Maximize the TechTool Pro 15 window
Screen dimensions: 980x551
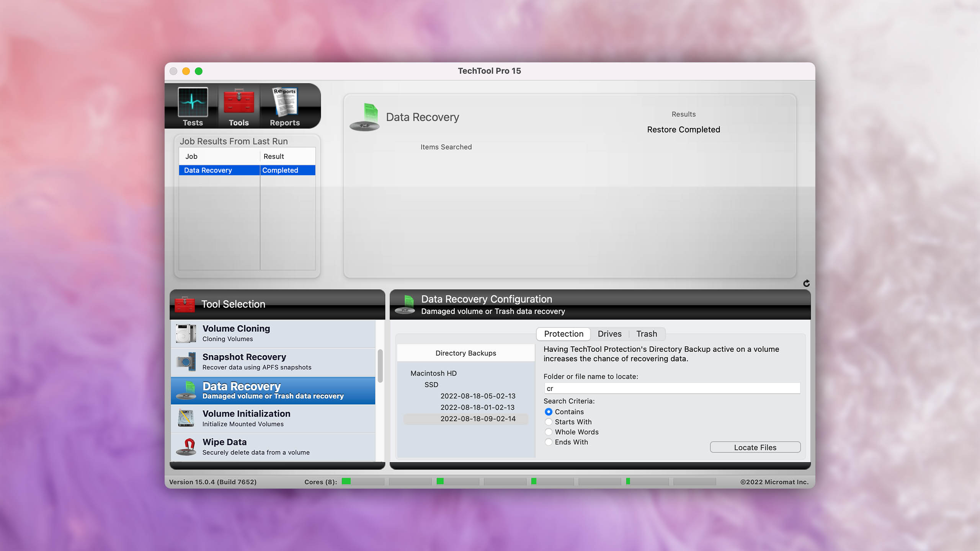199,71
